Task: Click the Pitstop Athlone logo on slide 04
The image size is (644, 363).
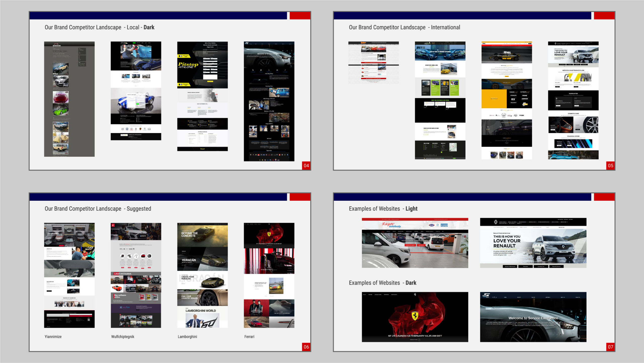Action: click(x=188, y=65)
